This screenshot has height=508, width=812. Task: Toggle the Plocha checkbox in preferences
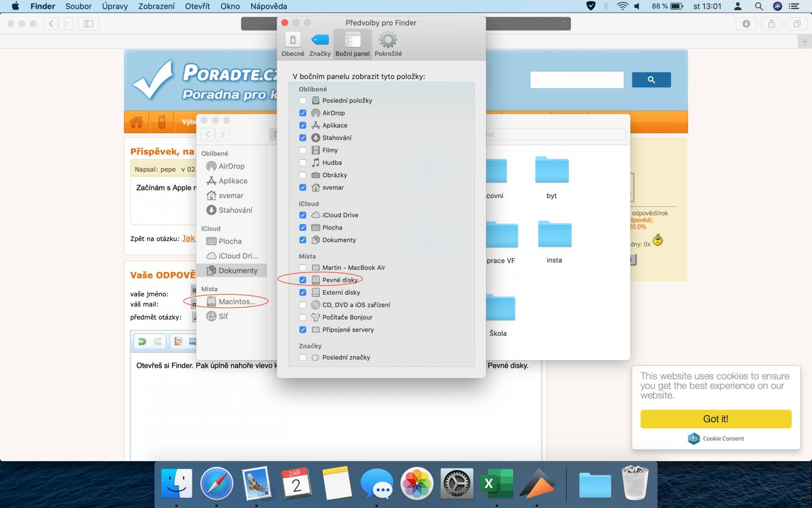coord(303,228)
